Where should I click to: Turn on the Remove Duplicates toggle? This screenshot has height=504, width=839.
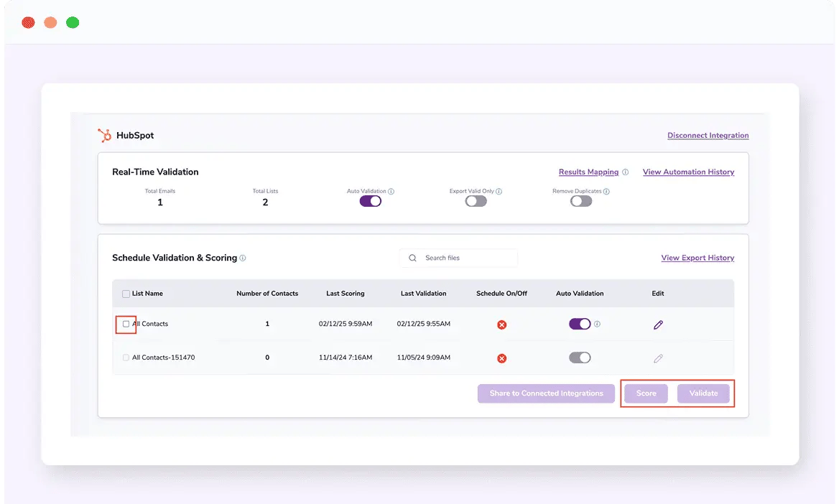point(580,201)
